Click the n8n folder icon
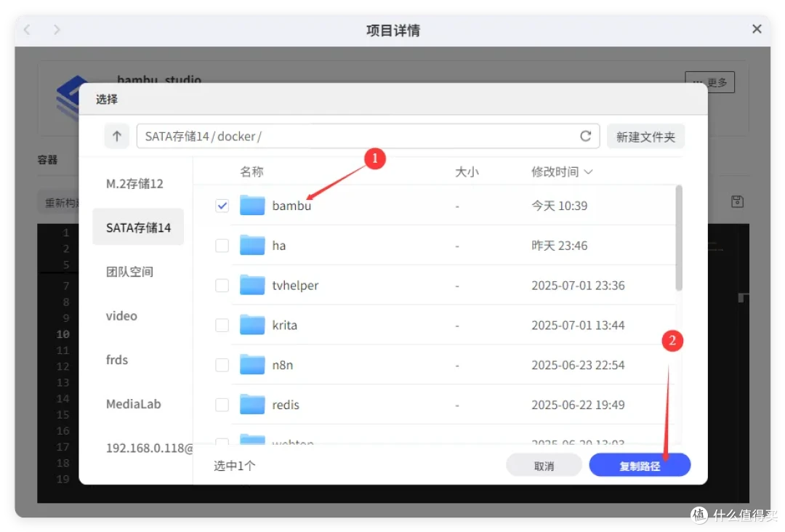 coord(251,365)
